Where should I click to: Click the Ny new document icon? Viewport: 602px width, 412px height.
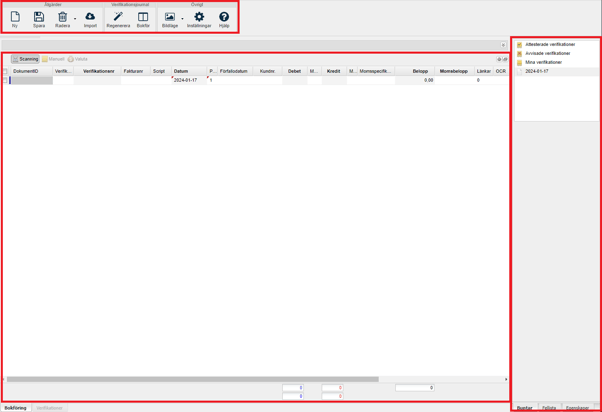(15, 18)
